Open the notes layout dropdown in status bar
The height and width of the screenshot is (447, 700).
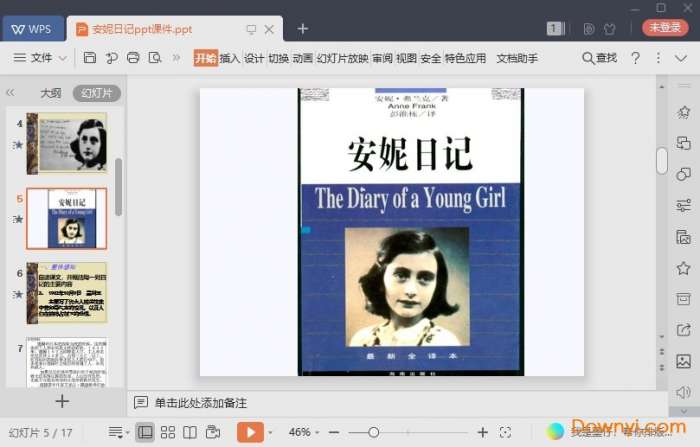coord(118,432)
